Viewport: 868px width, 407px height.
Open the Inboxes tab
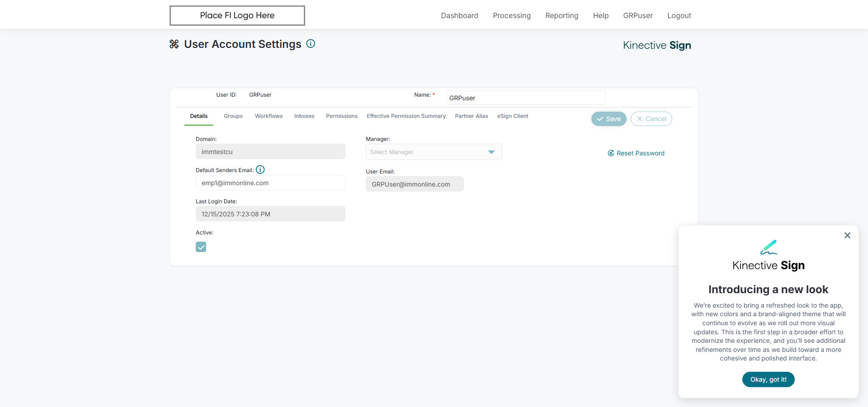[x=304, y=116]
